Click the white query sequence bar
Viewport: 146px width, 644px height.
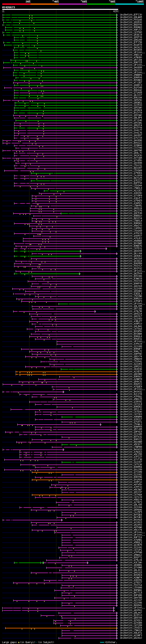point(60,10)
